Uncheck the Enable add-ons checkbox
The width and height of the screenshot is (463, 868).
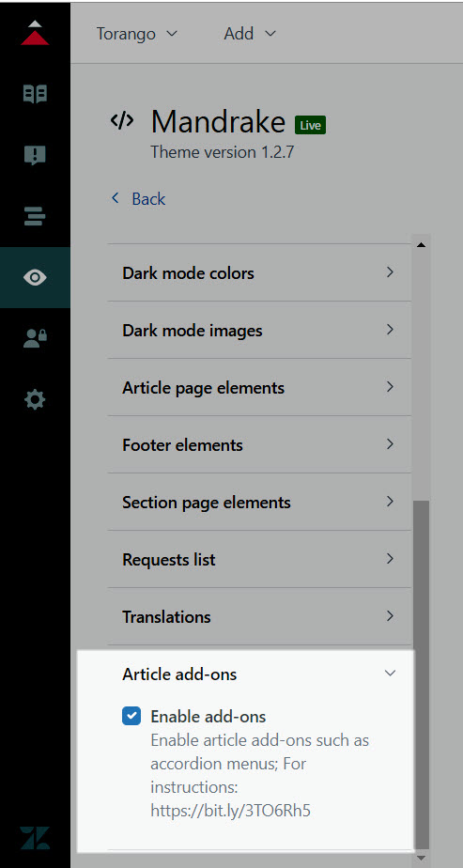coord(131,717)
